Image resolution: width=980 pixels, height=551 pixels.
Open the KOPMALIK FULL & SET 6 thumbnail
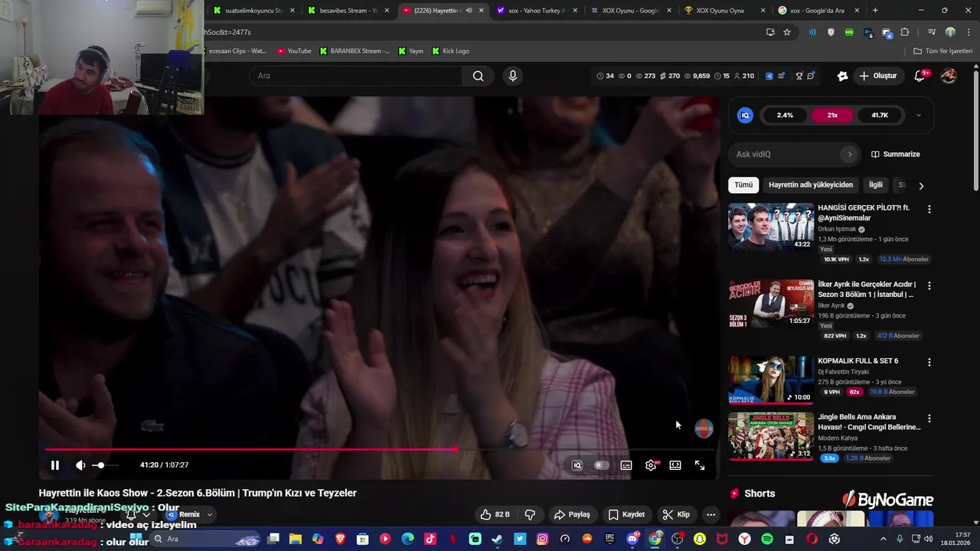(x=771, y=380)
